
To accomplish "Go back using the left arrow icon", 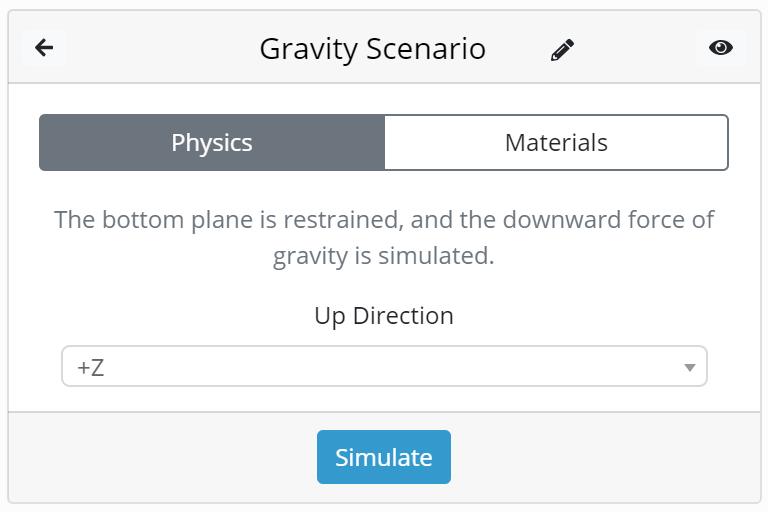I will pos(44,48).
